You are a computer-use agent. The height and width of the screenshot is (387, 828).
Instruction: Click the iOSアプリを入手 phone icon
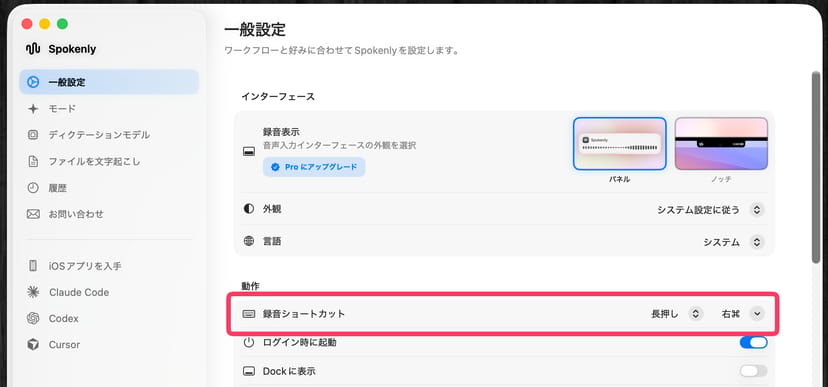click(x=33, y=266)
